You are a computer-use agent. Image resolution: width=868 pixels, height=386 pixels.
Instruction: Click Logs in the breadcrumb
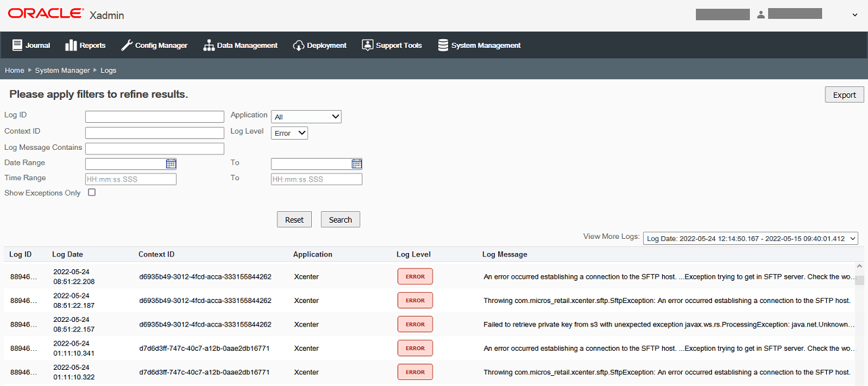point(108,70)
